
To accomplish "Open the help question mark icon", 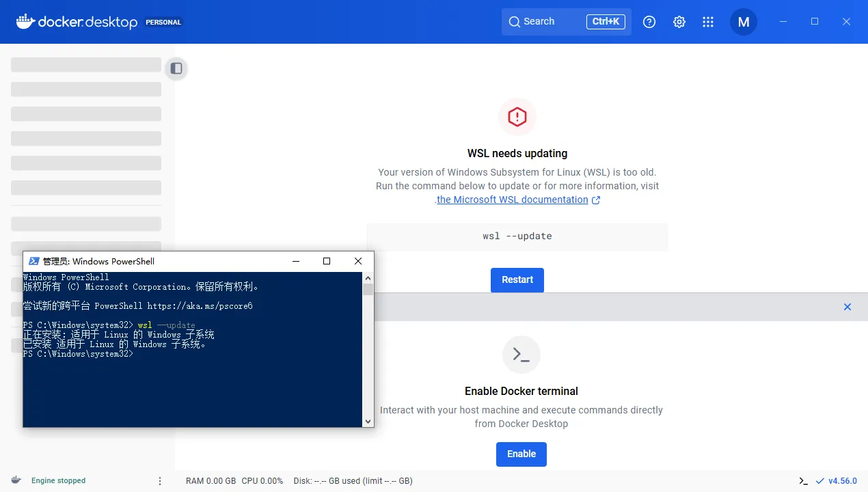I will click(x=649, y=21).
